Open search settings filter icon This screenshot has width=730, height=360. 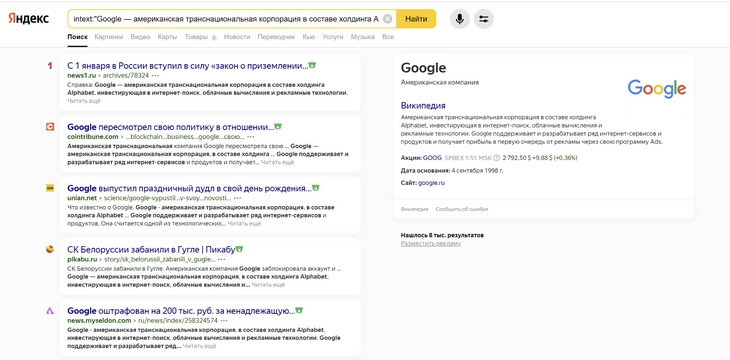point(484,19)
